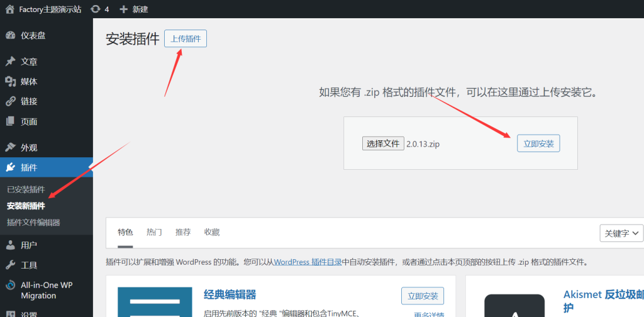
Task: Click the plus icon for 新建
Action: click(123, 9)
